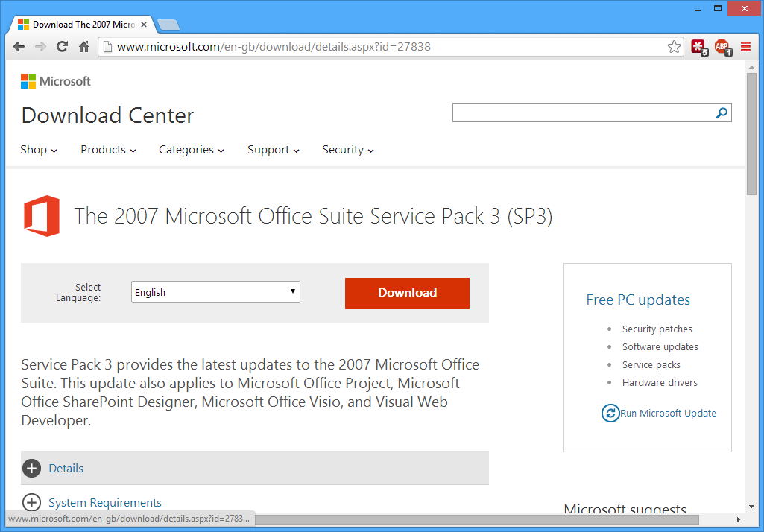Maximize the browser window

(718, 8)
